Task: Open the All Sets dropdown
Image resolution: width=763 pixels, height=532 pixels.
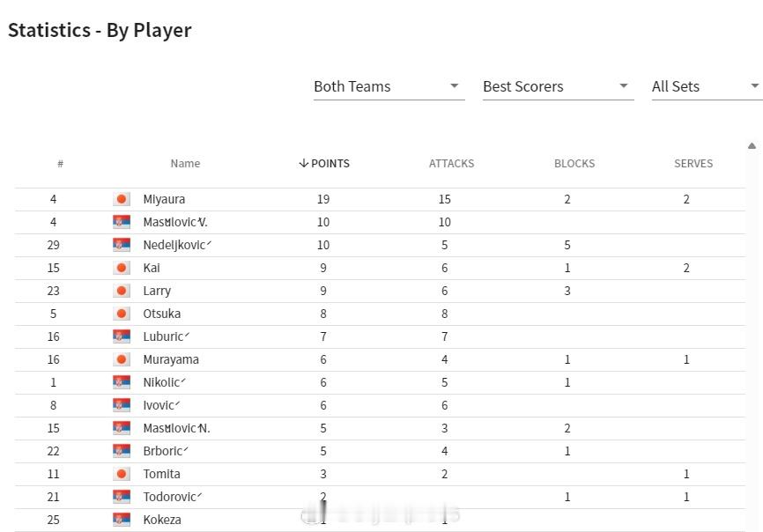Action: pos(707,86)
